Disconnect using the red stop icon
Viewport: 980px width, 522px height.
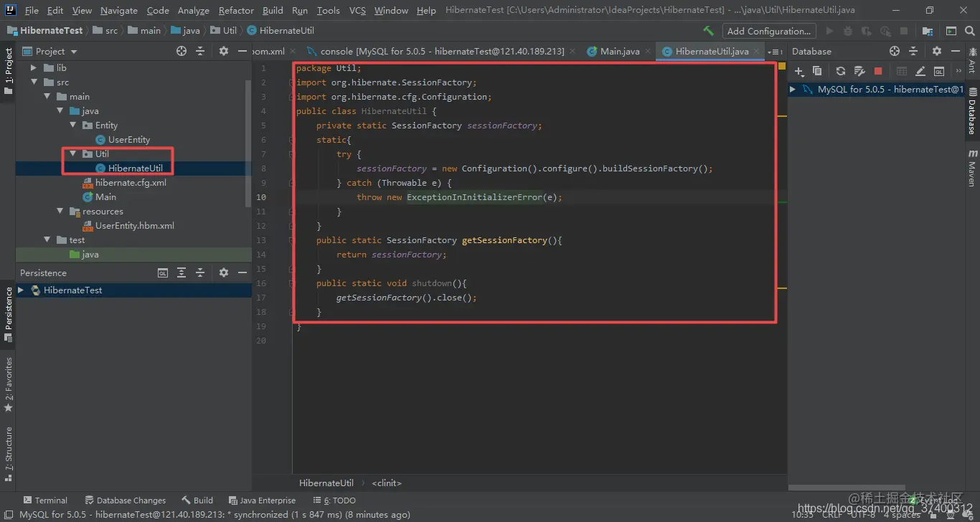pyautogui.click(x=878, y=71)
